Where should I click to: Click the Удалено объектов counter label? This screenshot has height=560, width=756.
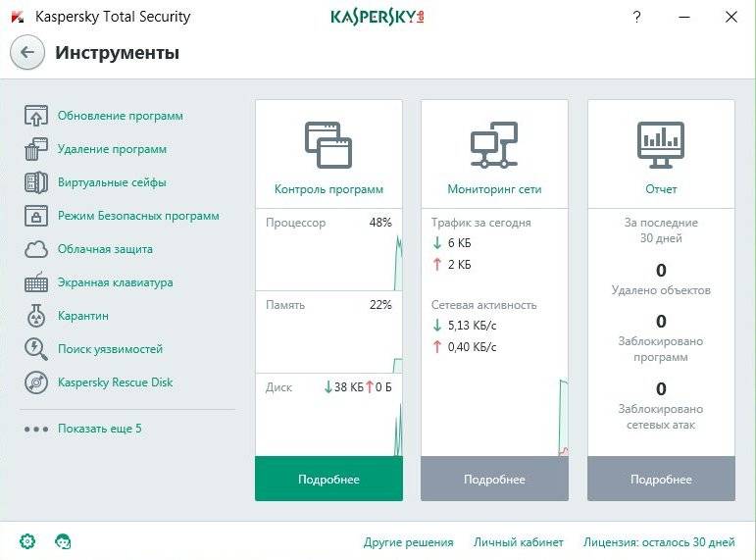click(661, 290)
